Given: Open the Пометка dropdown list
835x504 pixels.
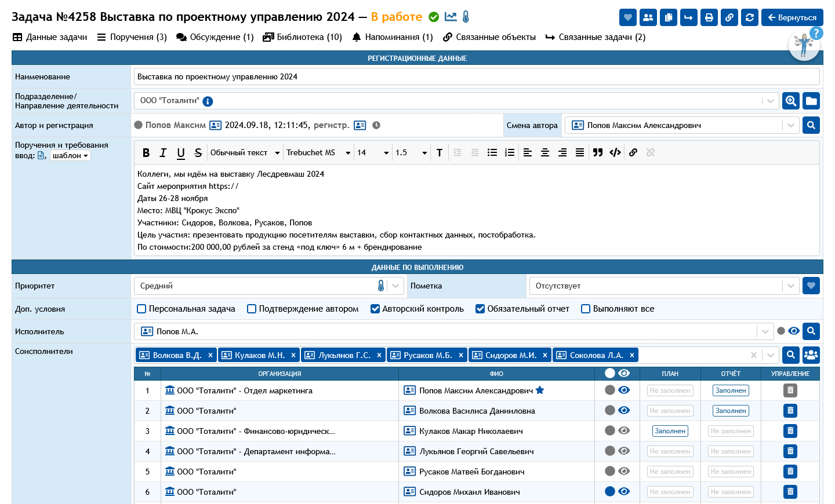Looking at the screenshot, I should click(x=790, y=286).
